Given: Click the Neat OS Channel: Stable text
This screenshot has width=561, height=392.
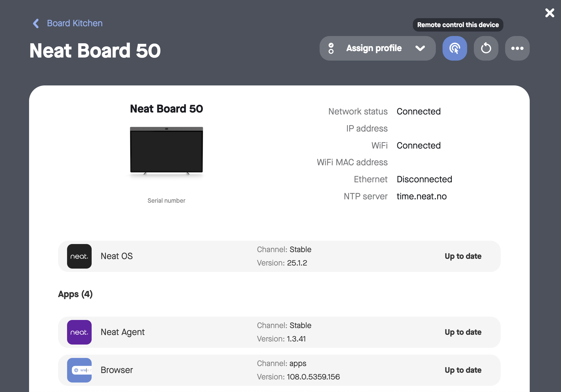Looking at the screenshot, I should [x=284, y=249].
